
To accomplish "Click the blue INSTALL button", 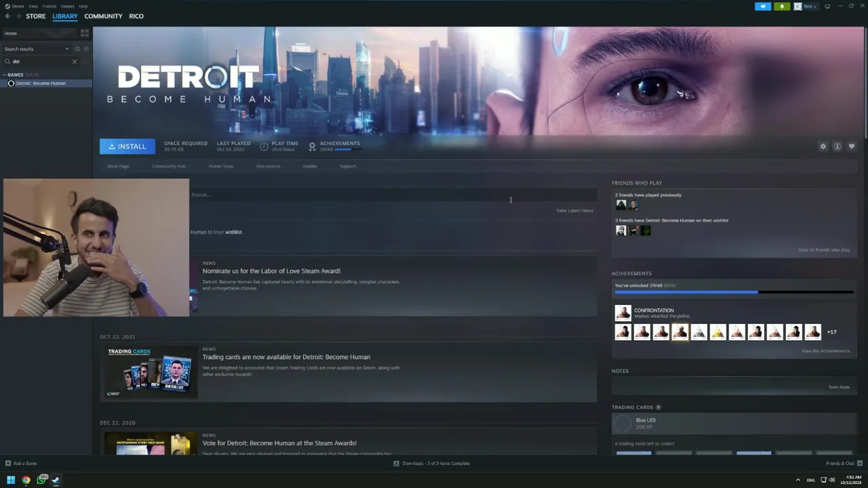I will tap(127, 146).
